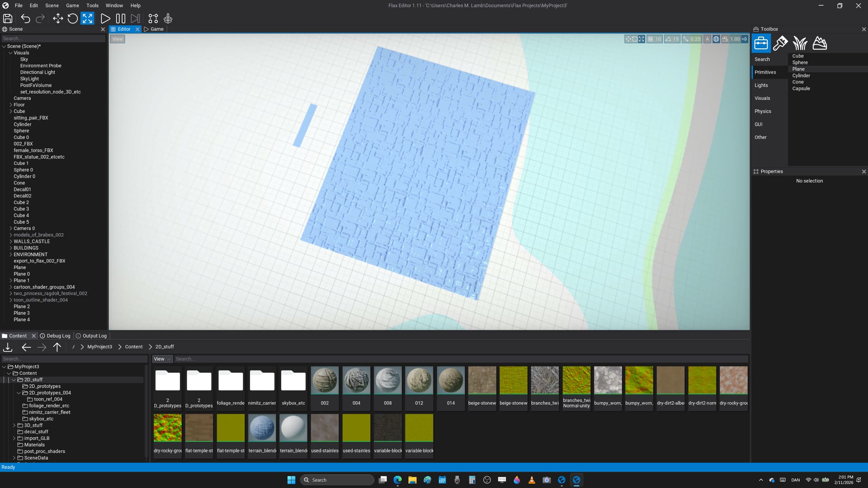Click the import content download icon
Viewport: 868px width, 488px height.
8,347
